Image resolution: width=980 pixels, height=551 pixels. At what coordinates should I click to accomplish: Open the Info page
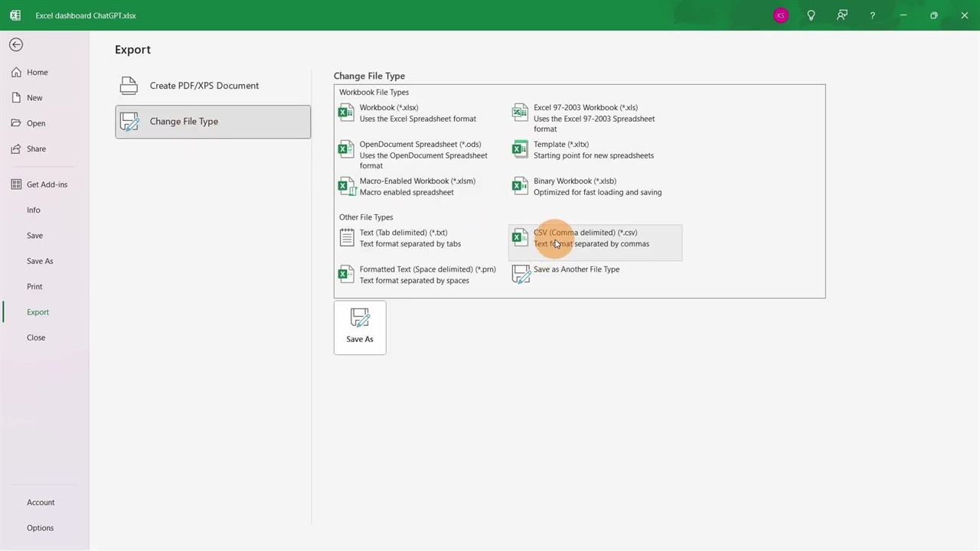(x=34, y=210)
